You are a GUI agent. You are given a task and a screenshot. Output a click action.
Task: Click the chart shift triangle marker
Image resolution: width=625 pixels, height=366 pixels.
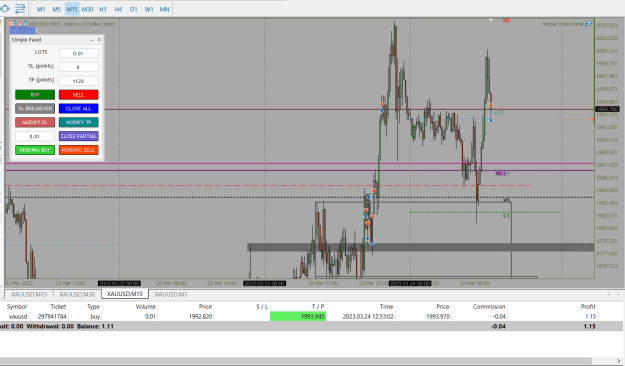click(491, 20)
